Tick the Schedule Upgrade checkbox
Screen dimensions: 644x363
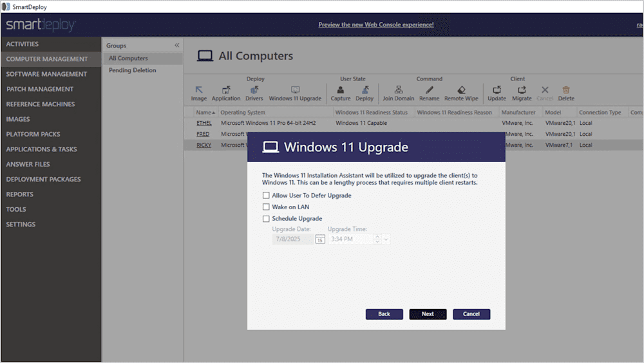pyautogui.click(x=266, y=219)
